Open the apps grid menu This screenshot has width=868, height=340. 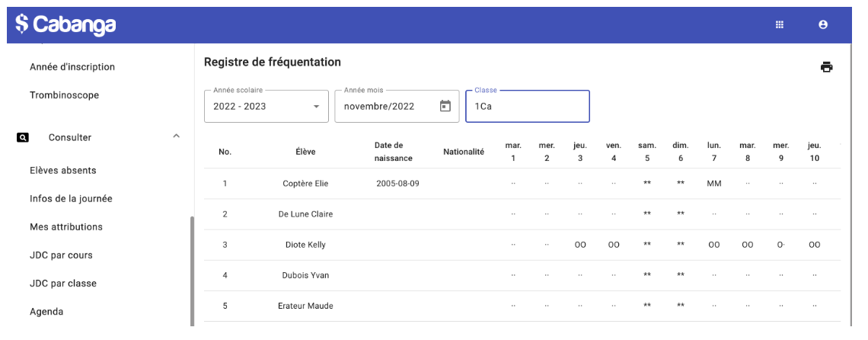point(780,24)
